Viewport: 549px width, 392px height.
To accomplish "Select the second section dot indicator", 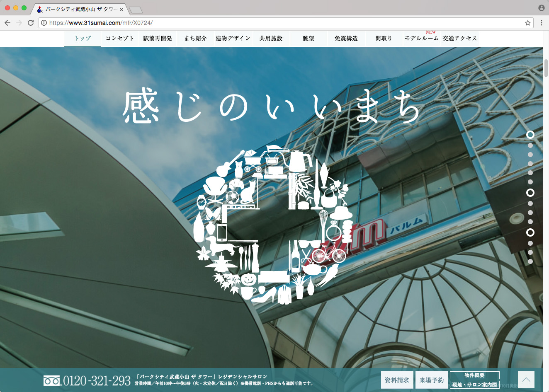I will pos(530,145).
